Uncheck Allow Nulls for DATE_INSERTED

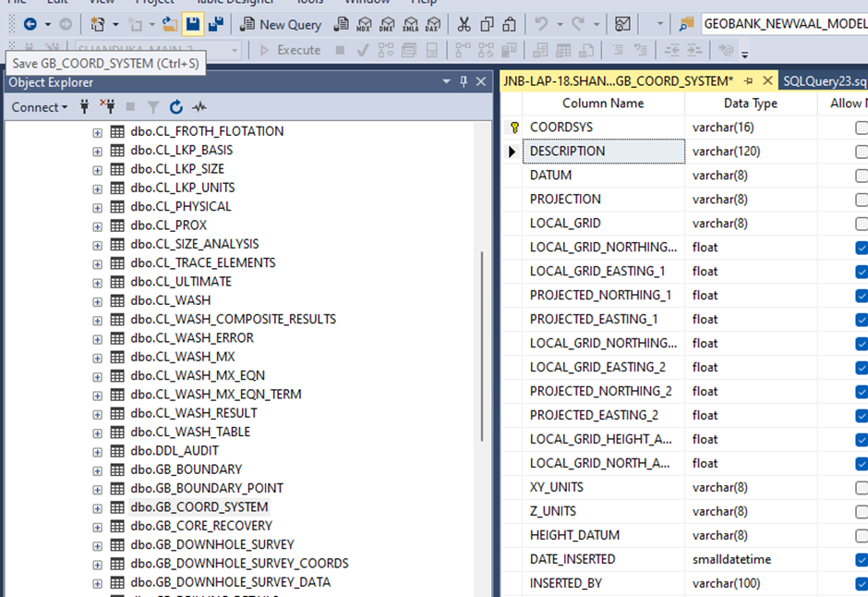coord(861,559)
